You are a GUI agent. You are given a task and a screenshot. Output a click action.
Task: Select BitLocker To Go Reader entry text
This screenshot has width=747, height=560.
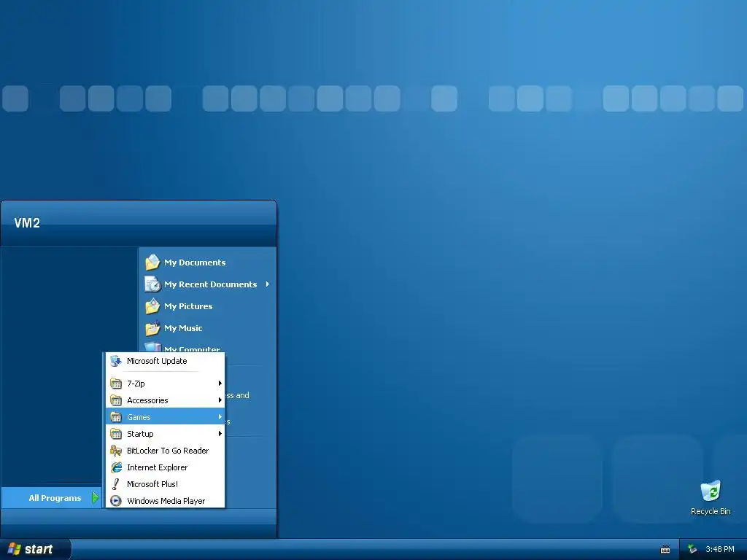(x=168, y=451)
